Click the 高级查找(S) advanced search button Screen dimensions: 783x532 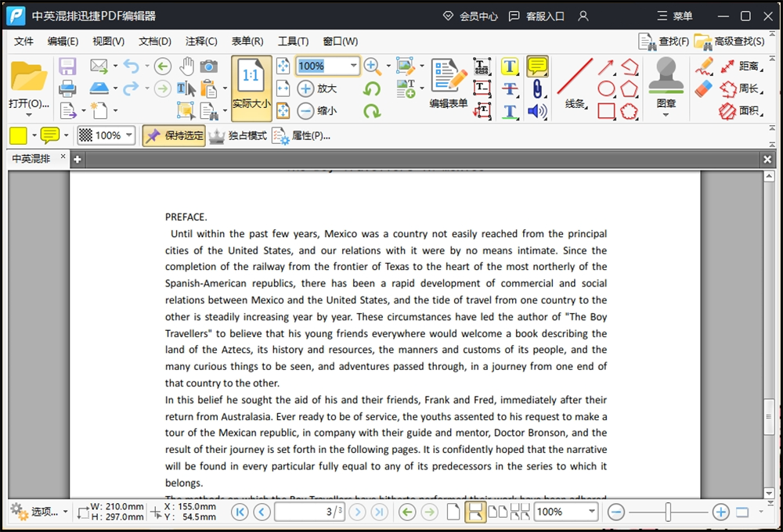pos(730,41)
